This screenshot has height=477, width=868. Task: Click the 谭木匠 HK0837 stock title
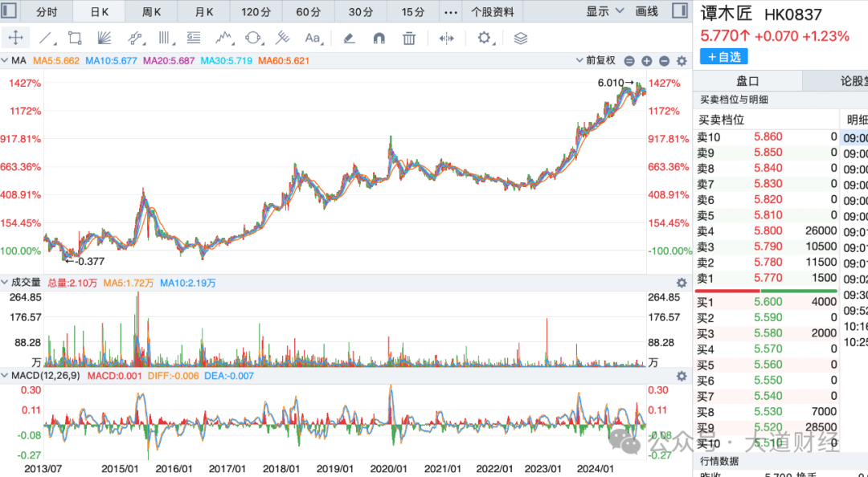pos(761,14)
